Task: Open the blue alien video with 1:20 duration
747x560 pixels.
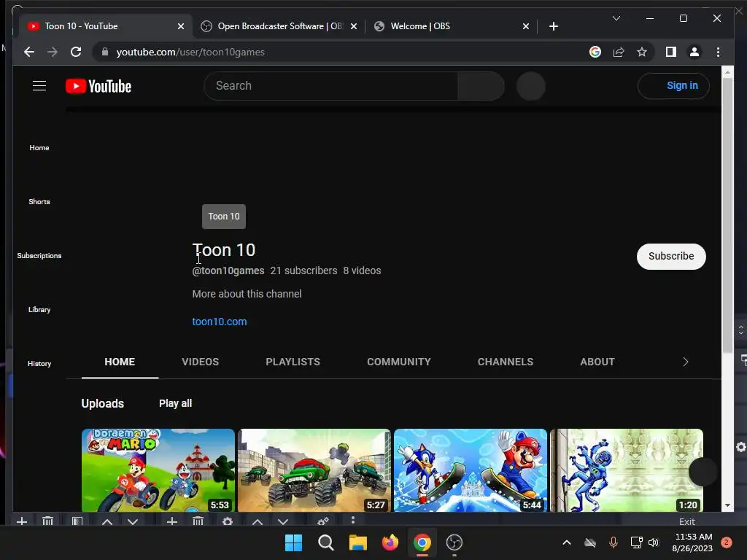Action: 627,470
